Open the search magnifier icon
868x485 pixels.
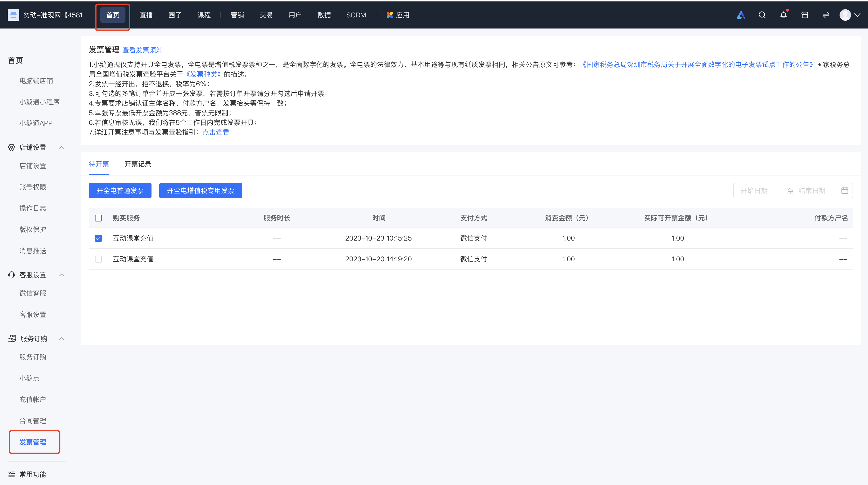[x=762, y=15]
